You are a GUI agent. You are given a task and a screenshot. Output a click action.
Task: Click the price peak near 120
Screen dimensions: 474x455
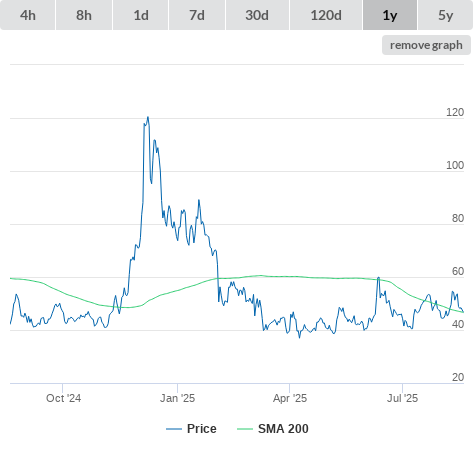tap(148, 117)
